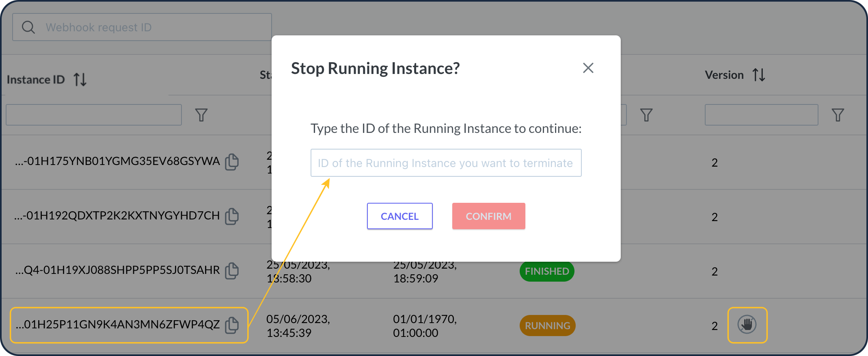This screenshot has height=356, width=868.
Task: Copy the instance ID ending in ZFWP4QZ
Action: [x=232, y=325]
